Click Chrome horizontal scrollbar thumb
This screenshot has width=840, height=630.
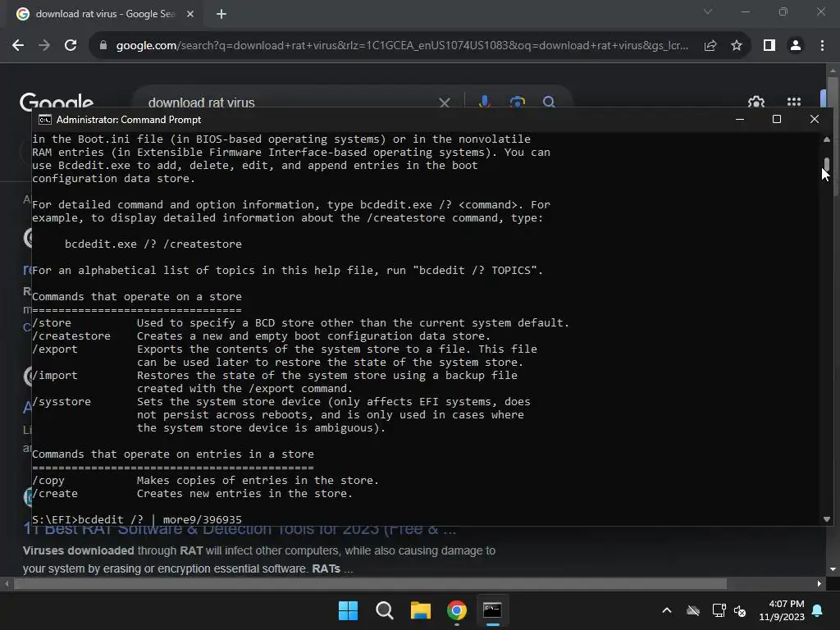click(370, 583)
